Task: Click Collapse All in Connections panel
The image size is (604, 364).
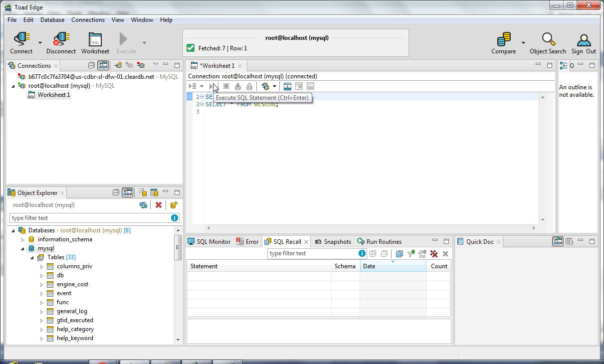Action: [x=91, y=65]
